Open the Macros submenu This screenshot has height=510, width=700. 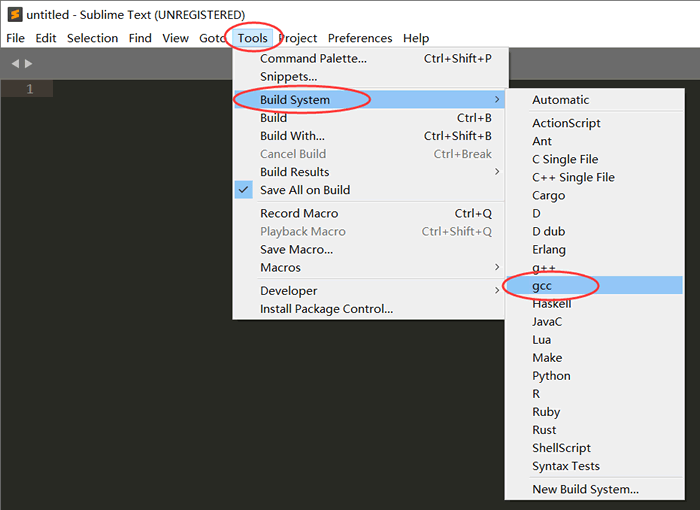click(x=280, y=268)
